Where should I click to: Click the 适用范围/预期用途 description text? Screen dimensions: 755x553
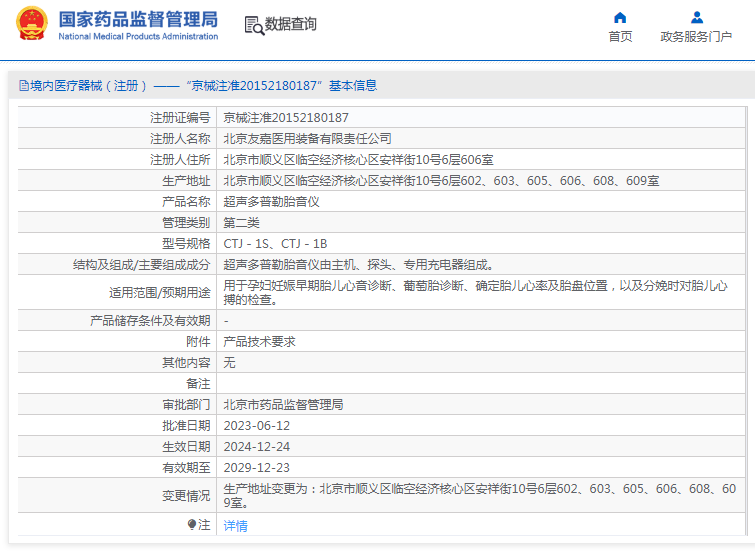[x=475, y=292]
